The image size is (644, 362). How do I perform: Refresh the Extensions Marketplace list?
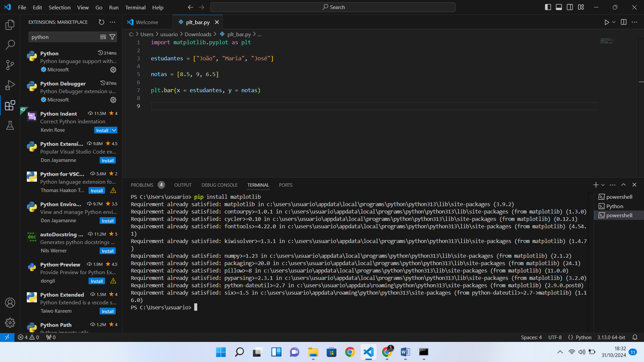point(101,22)
